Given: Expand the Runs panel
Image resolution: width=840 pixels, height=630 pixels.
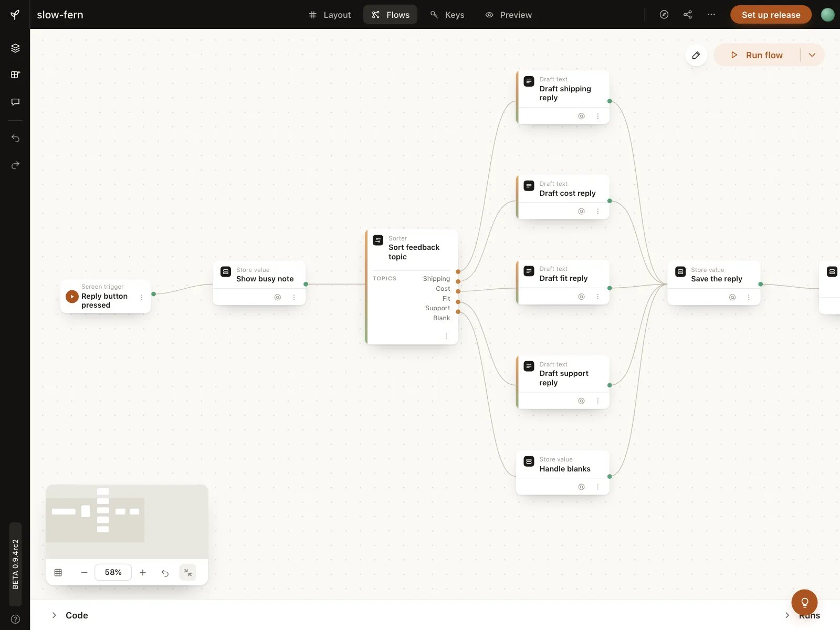Looking at the screenshot, I should tap(802, 615).
